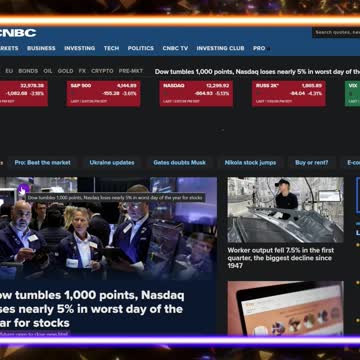Switch to the GOLD markets tab
The image size is (360, 360).
pyautogui.click(x=65, y=71)
